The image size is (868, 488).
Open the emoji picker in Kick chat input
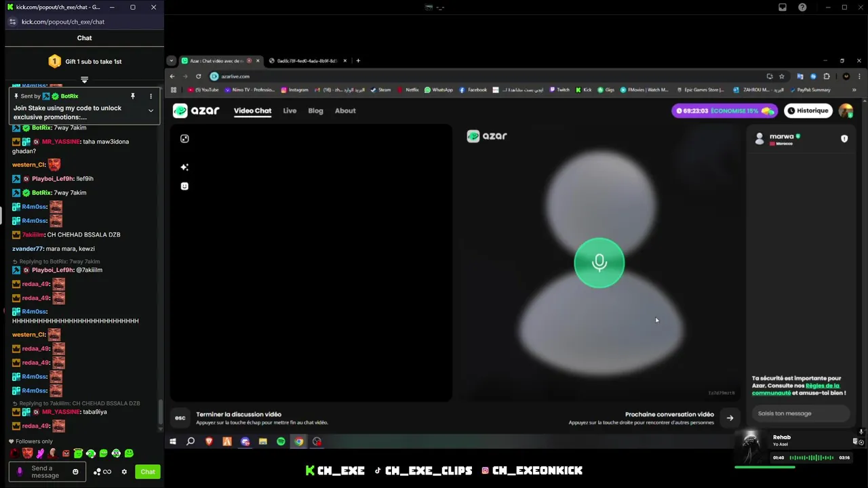(75, 472)
